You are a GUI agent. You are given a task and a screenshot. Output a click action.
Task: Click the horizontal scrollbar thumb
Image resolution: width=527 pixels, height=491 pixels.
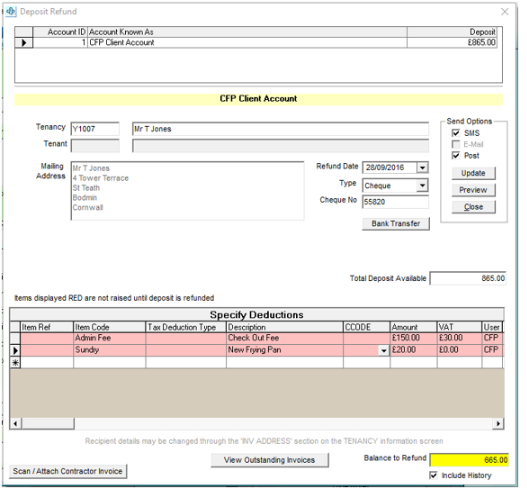48,423
